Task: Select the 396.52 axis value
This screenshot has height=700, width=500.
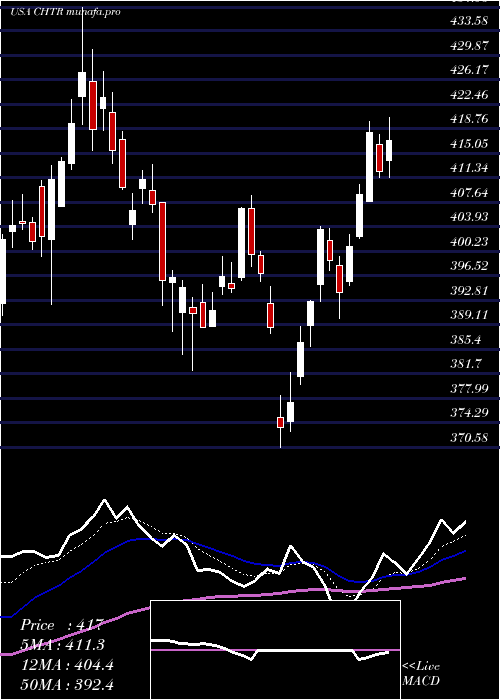Action: pyautogui.click(x=468, y=266)
